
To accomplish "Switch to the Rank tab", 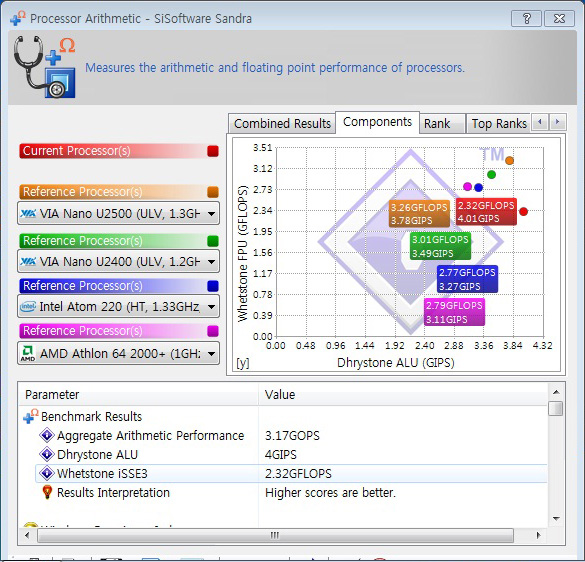I will point(442,124).
